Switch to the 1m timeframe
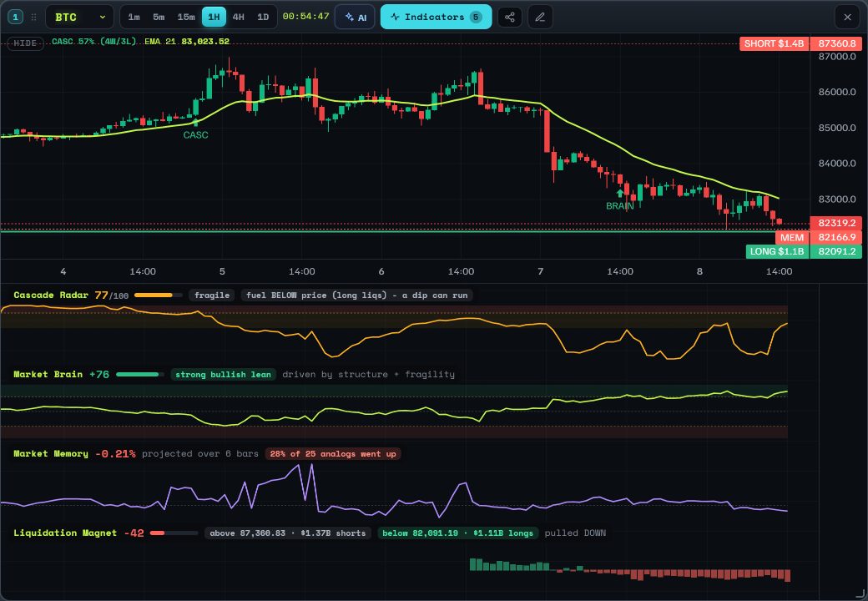Image resolution: width=868 pixels, height=601 pixels. pyautogui.click(x=134, y=18)
